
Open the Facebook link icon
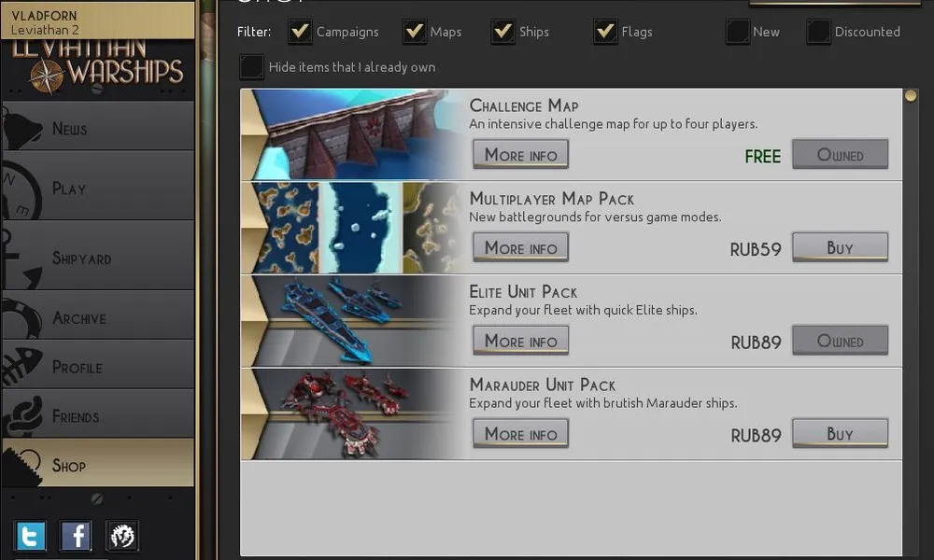76,536
